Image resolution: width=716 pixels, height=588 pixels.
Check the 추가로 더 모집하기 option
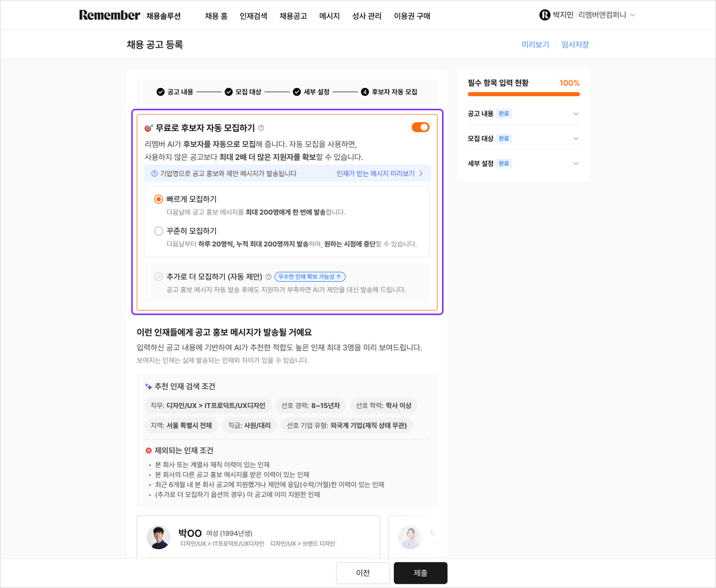pyautogui.click(x=159, y=277)
